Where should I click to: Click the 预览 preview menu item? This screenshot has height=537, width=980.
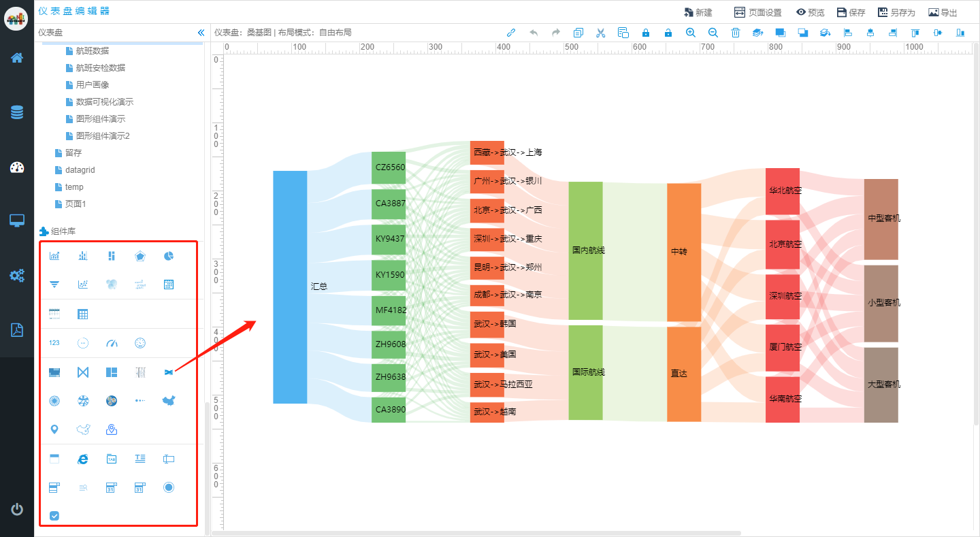pyautogui.click(x=810, y=12)
